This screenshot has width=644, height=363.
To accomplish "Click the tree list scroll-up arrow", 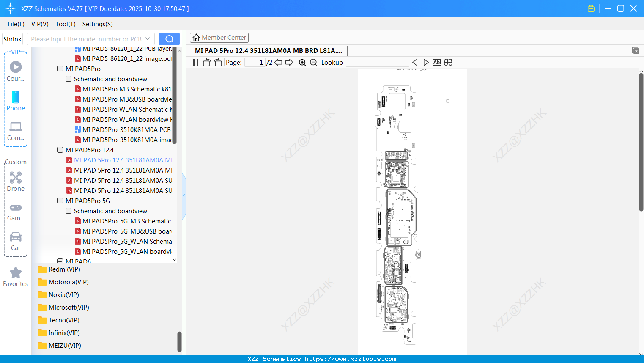I will point(179,51).
